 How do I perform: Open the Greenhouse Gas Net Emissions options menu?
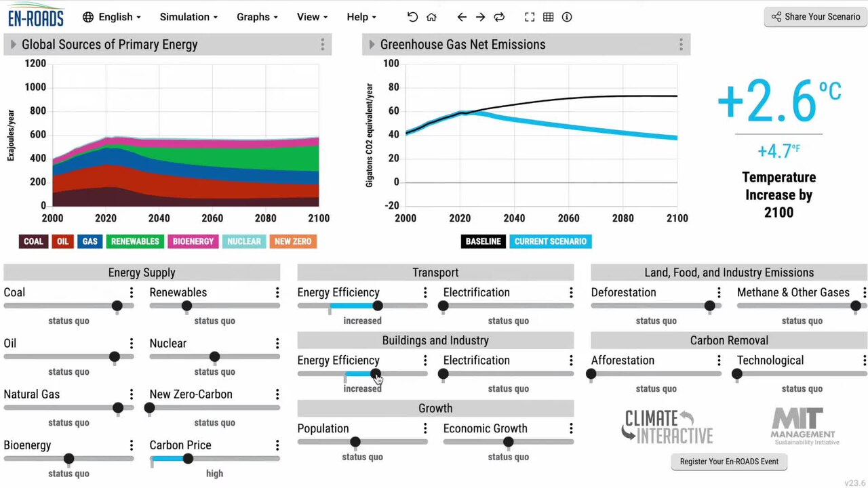coord(681,45)
